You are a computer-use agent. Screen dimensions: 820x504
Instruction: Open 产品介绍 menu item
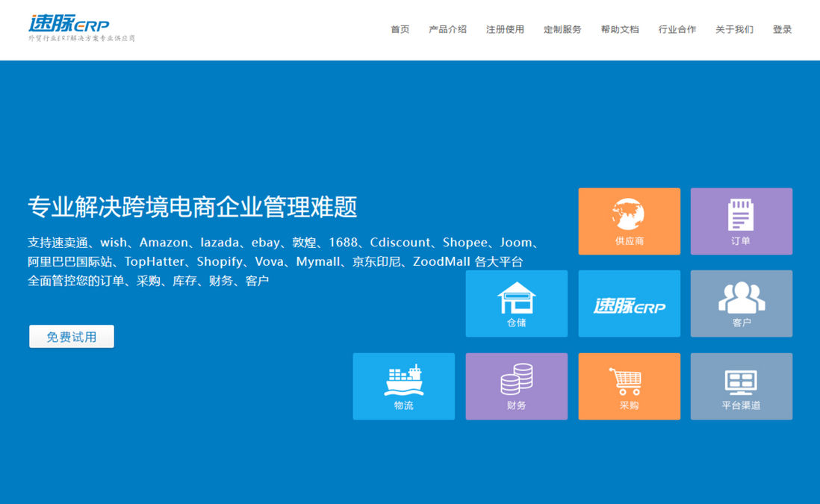tap(447, 29)
